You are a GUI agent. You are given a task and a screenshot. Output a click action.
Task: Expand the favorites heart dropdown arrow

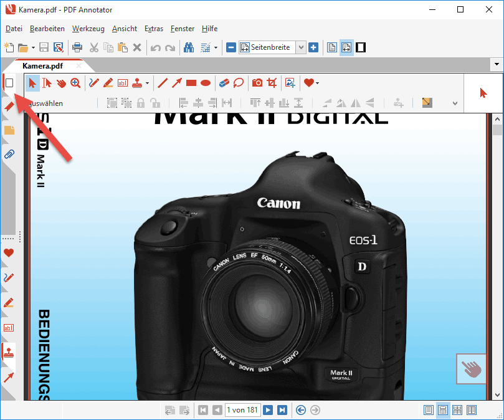click(x=317, y=84)
